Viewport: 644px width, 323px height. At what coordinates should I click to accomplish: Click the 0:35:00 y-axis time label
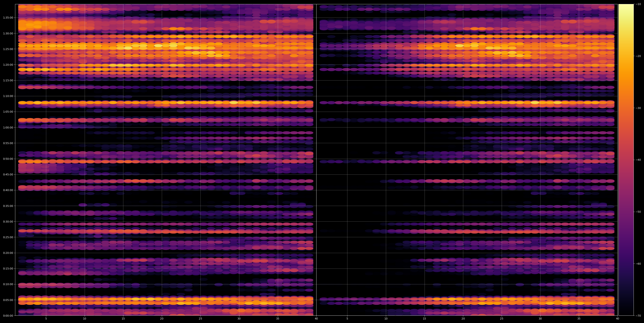(8, 206)
